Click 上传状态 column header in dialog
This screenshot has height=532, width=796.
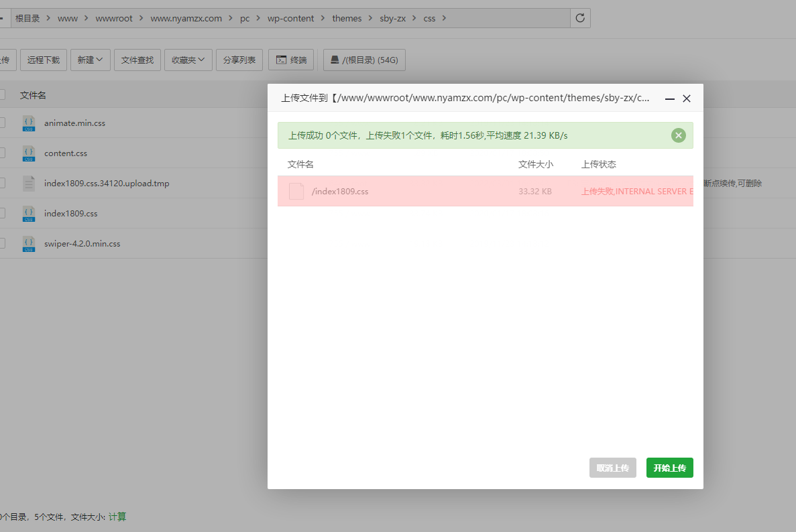(599, 164)
